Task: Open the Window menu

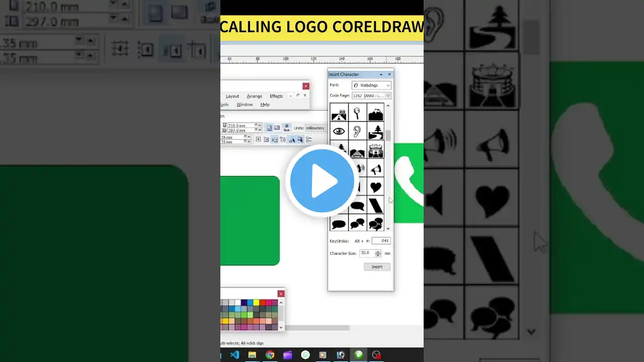Action: tap(245, 105)
